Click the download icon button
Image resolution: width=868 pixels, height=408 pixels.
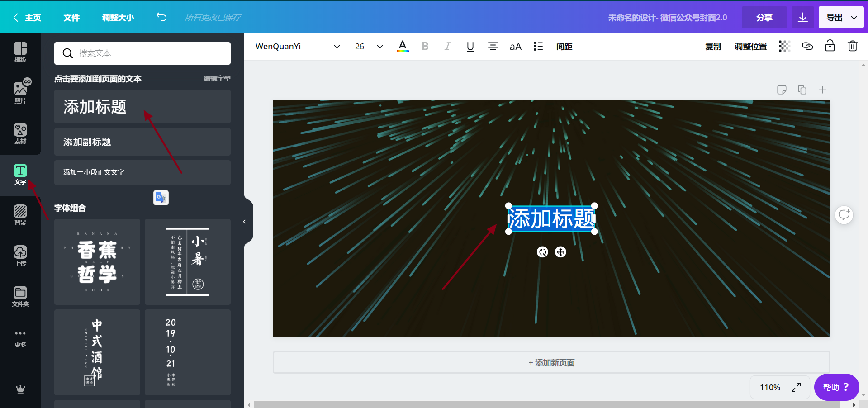[x=803, y=17]
